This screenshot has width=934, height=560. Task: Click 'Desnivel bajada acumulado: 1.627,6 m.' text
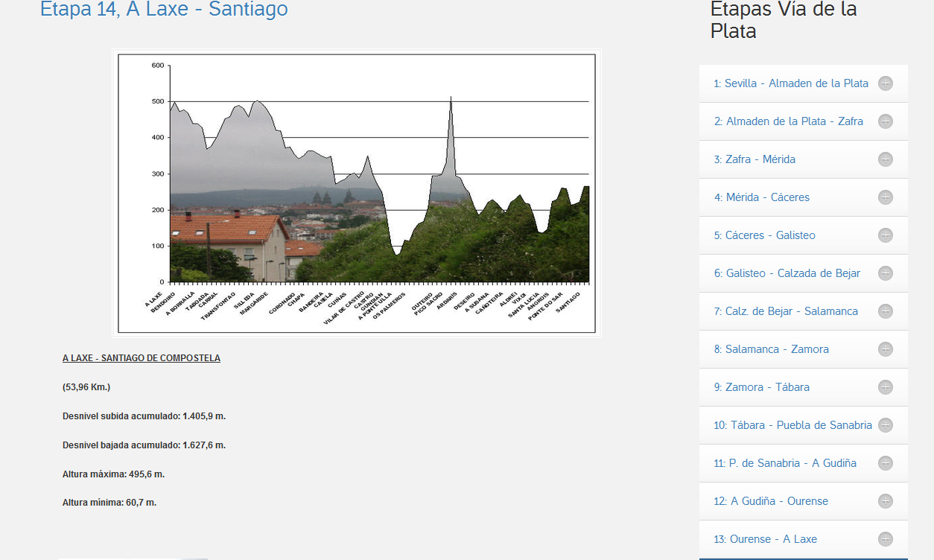click(144, 445)
